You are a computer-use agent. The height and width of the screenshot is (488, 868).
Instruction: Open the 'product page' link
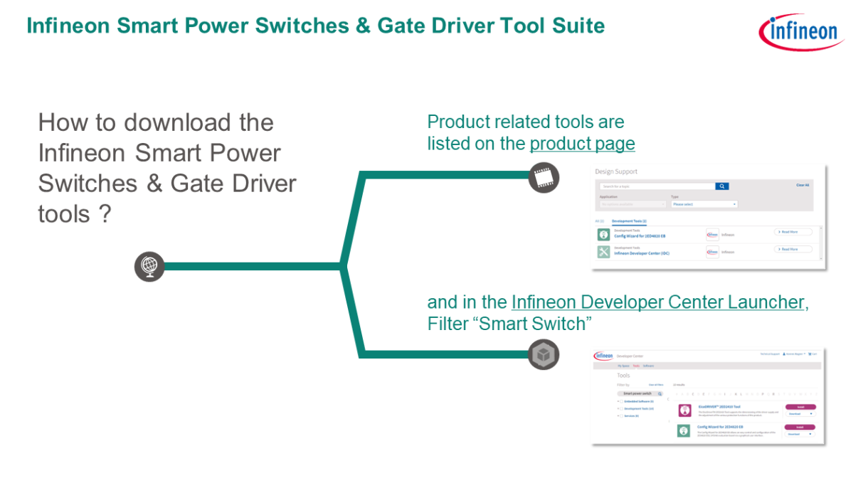[582, 144]
